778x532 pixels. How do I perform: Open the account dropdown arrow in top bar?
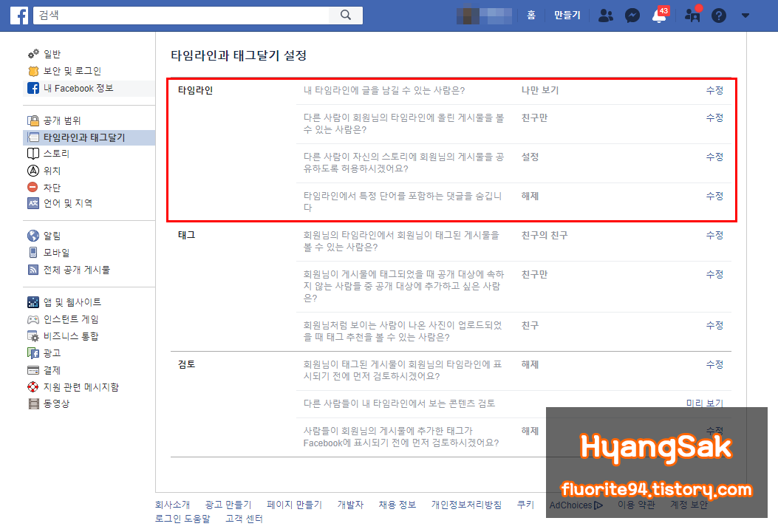click(x=745, y=16)
